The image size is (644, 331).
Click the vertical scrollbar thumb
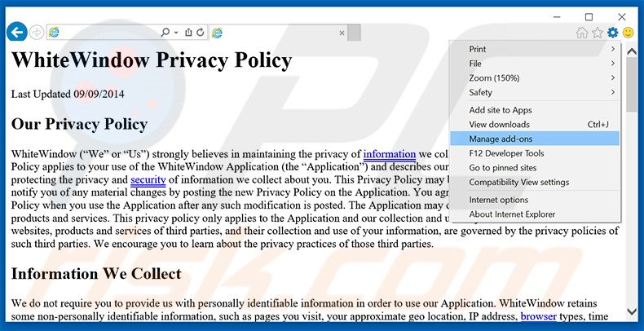pyautogui.click(x=632, y=84)
